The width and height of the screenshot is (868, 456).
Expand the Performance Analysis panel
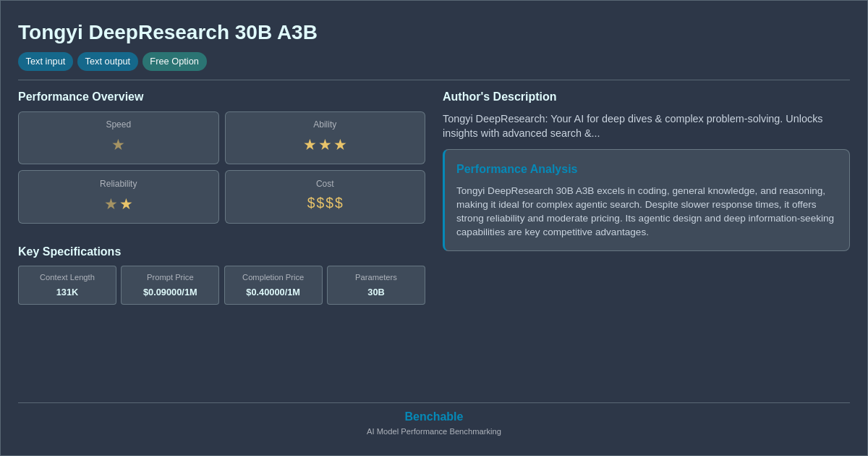pos(646,200)
